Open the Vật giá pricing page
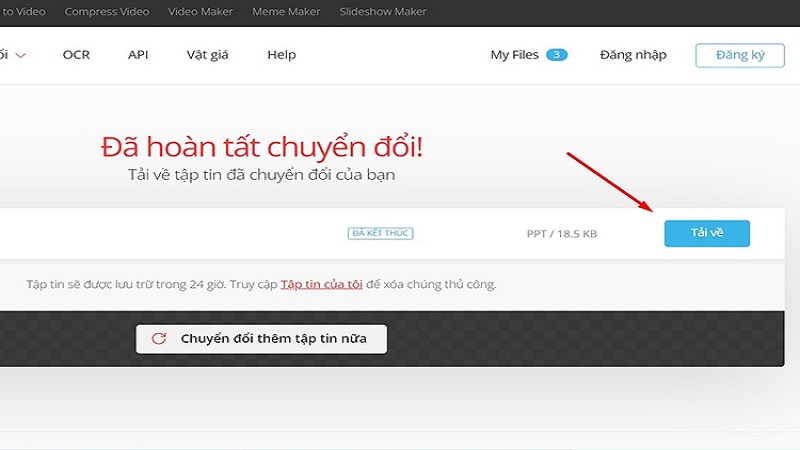800x450 pixels. [x=208, y=55]
